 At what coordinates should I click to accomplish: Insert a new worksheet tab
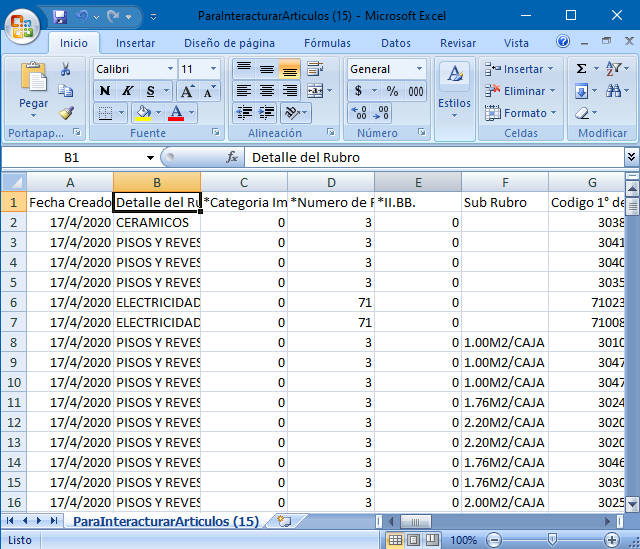(x=284, y=521)
